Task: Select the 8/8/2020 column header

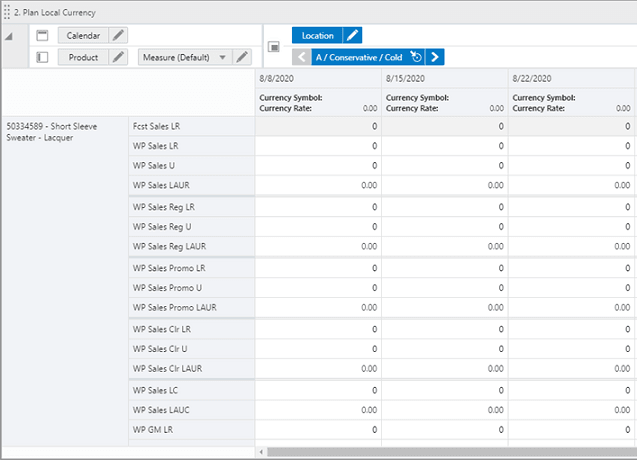Action: tap(318, 78)
